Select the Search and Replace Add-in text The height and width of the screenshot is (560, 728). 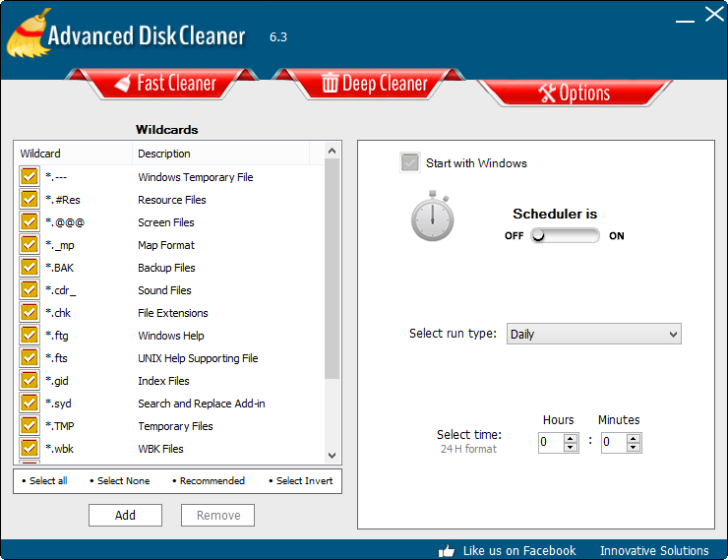tap(202, 404)
